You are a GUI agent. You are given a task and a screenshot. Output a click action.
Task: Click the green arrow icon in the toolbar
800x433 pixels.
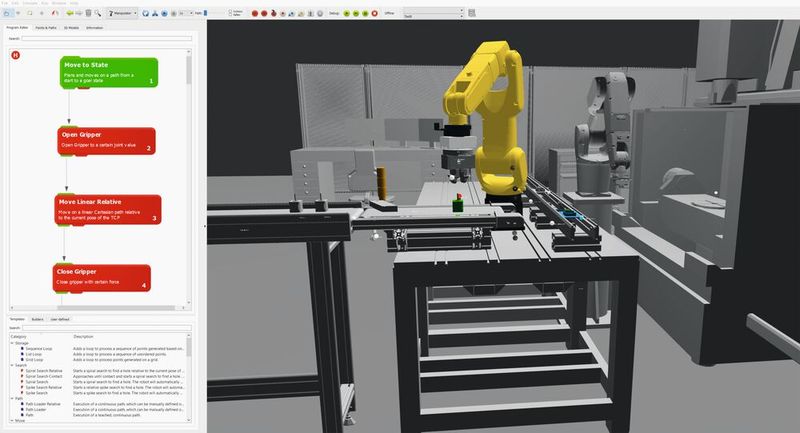70,13
